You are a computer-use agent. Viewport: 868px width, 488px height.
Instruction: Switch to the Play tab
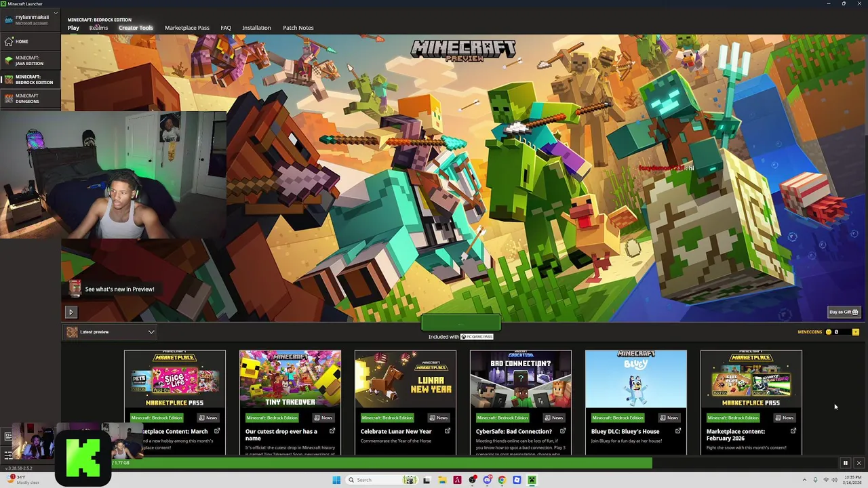(73, 28)
